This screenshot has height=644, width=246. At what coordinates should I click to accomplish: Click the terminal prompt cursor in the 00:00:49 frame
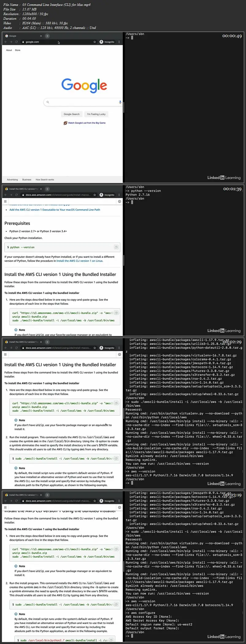click(x=132, y=38)
